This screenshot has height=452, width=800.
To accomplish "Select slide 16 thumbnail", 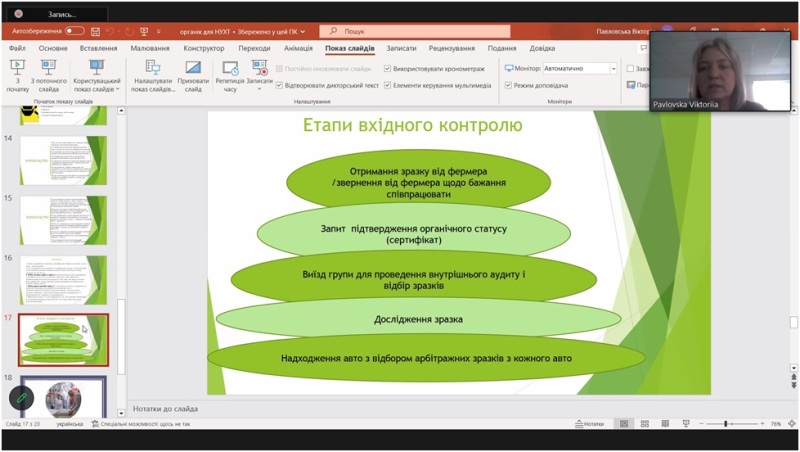I will point(63,280).
